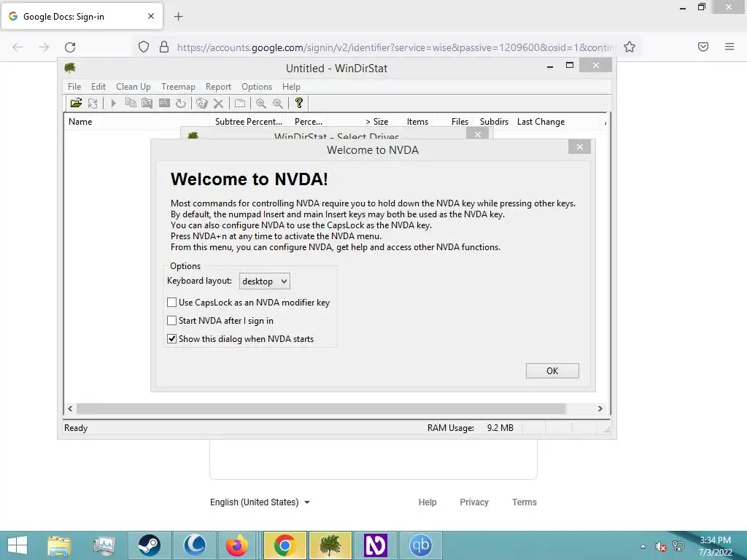Close the Welcome to NVDA dialog
This screenshot has width=747, height=560.
coord(579,147)
